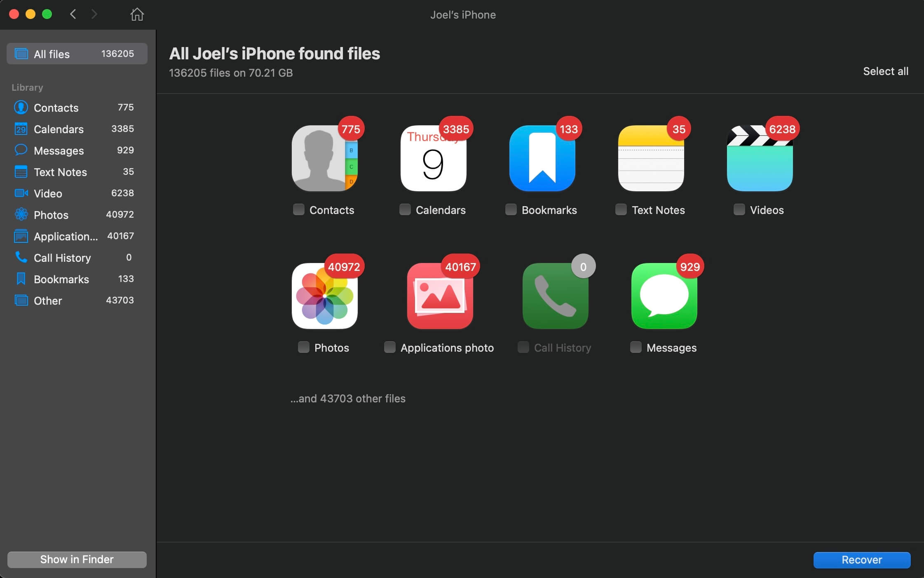Open the large Text Notes app icon

[x=651, y=158]
